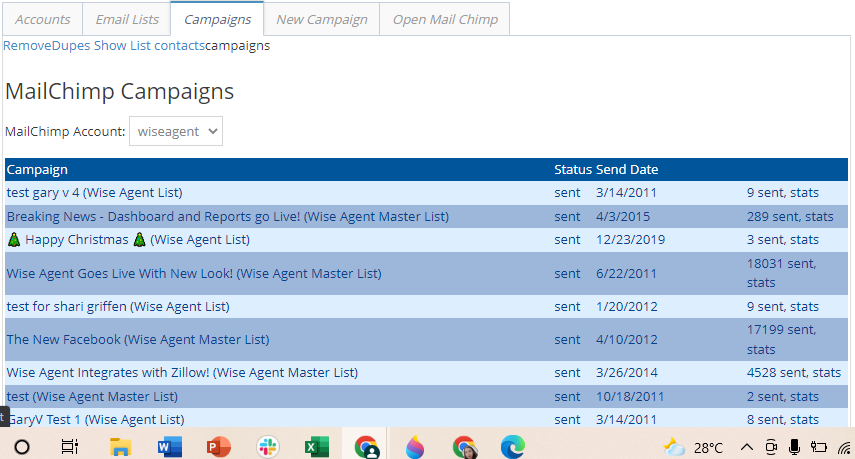Open 'GaryV Test 1' campaign
Screen dimensions: 855x459
tap(95, 419)
